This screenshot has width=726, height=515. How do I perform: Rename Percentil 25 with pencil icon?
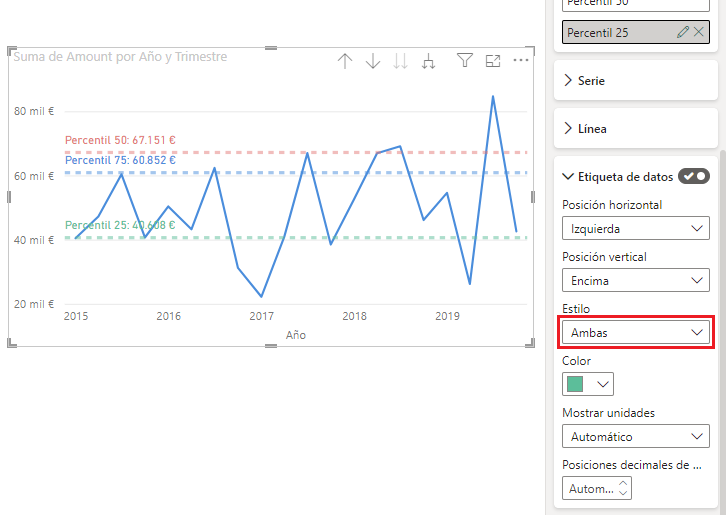683,32
